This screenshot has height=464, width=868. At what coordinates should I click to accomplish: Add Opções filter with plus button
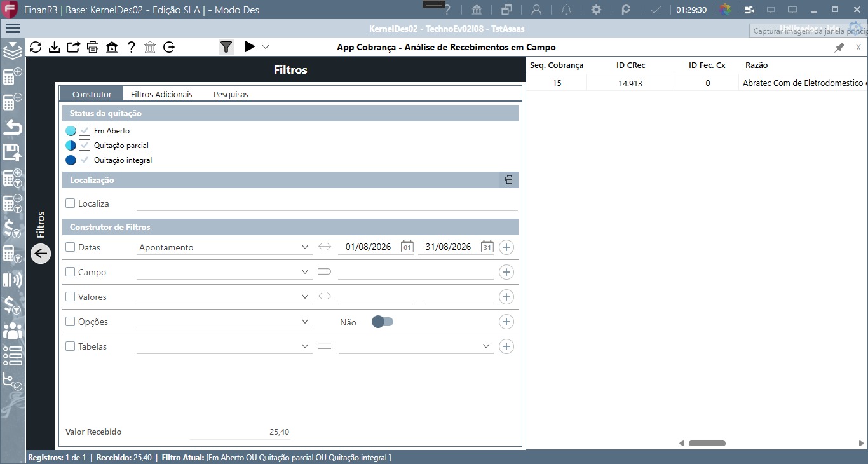[506, 322]
